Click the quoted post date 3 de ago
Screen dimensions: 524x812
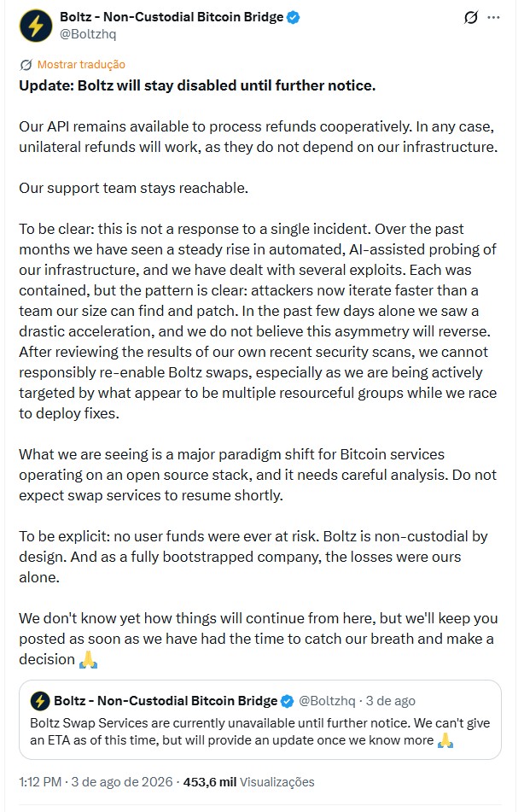(390, 701)
